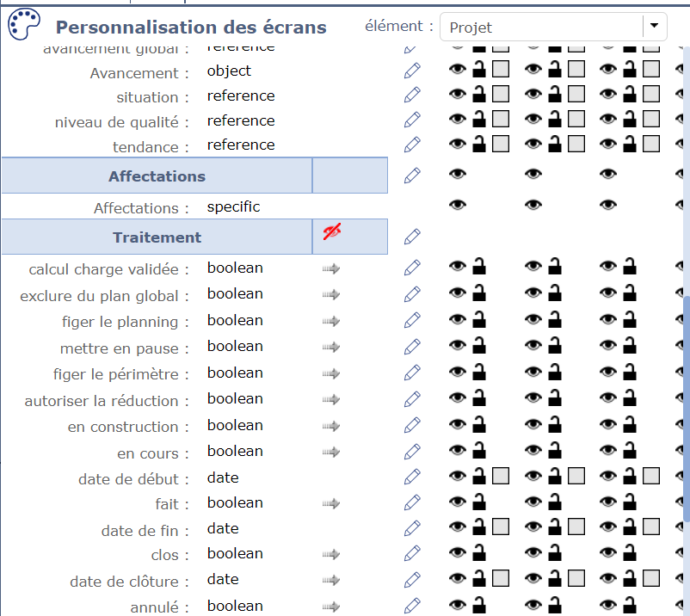Viewport: 690px width, 616px height.
Task: Click the rightmost lock icon in 'tendance' row
Action: click(631, 144)
